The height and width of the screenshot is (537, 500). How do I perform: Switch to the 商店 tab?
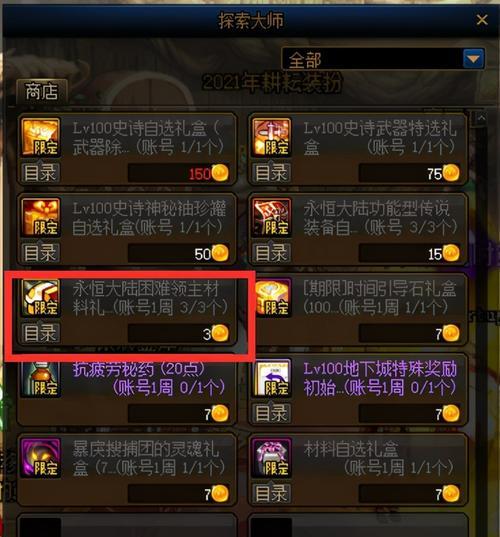[41, 91]
